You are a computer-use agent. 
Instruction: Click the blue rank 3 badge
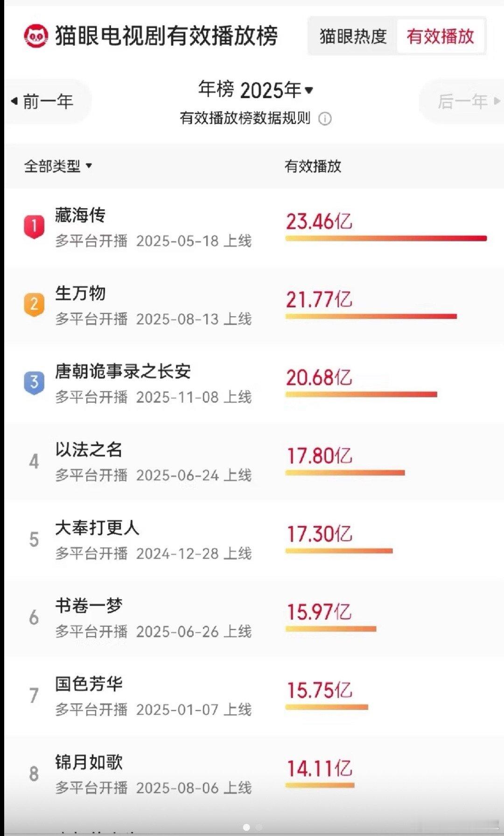point(34,383)
